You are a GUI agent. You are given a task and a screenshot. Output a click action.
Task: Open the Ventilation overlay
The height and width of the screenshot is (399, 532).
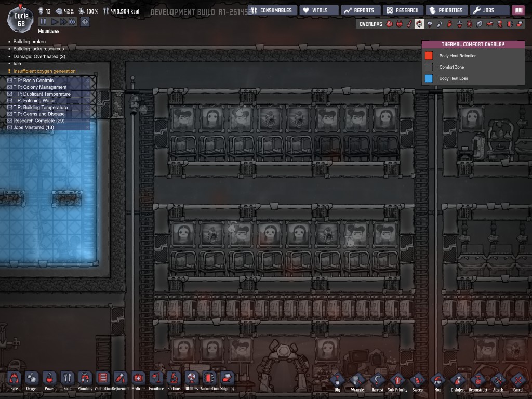449,24
